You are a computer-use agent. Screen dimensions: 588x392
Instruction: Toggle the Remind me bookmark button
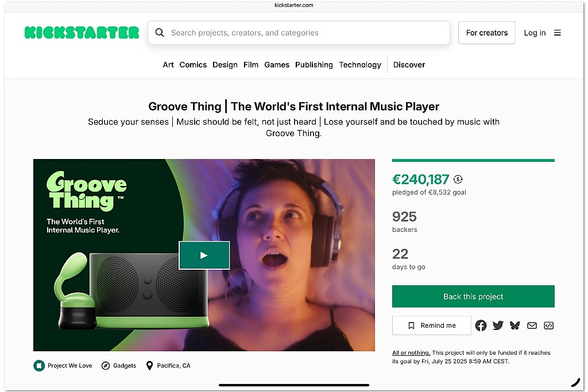click(x=432, y=325)
